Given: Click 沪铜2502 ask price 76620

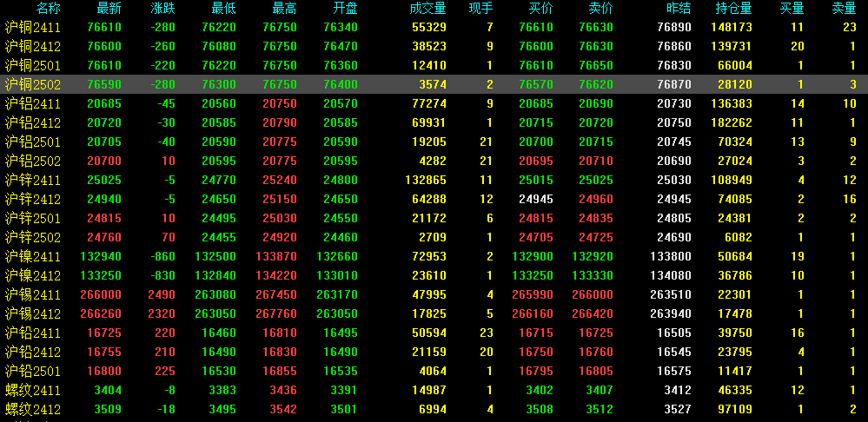Looking at the screenshot, I should click(596, 84).
